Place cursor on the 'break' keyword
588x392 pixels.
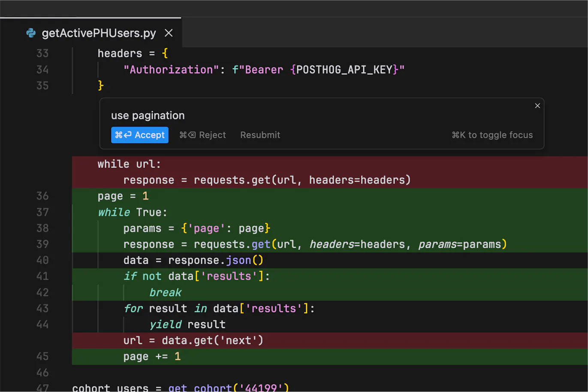[x=165, y=292]
